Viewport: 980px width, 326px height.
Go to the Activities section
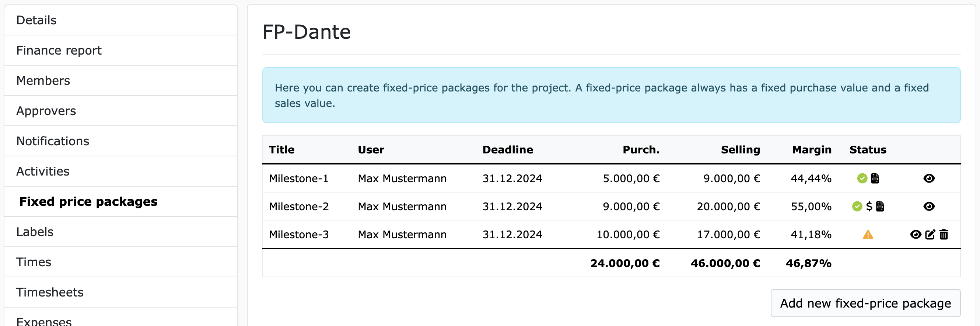pos(43,171)
